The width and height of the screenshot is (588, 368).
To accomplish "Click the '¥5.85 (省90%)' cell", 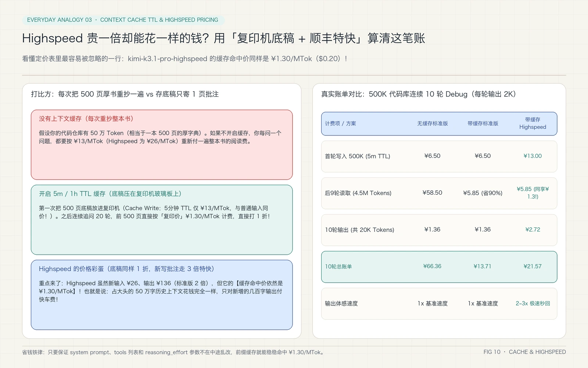I will tap(483, 193).
